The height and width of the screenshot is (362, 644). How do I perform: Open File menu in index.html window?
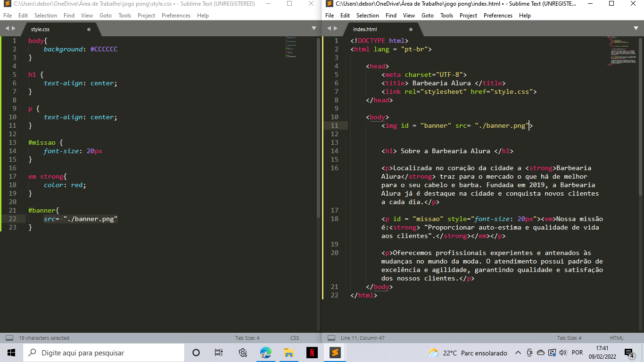tap(330, 15)
